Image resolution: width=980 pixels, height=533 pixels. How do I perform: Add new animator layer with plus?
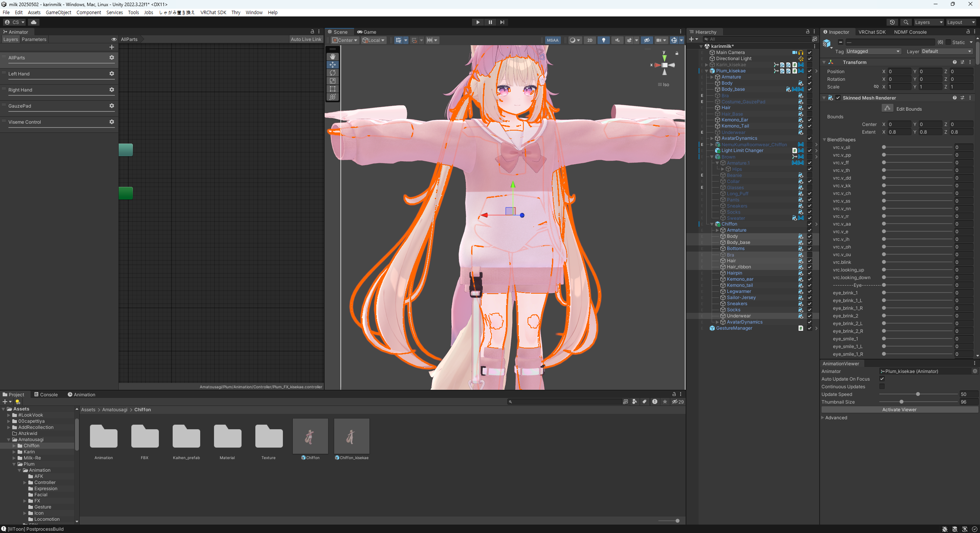click(112, 47)
